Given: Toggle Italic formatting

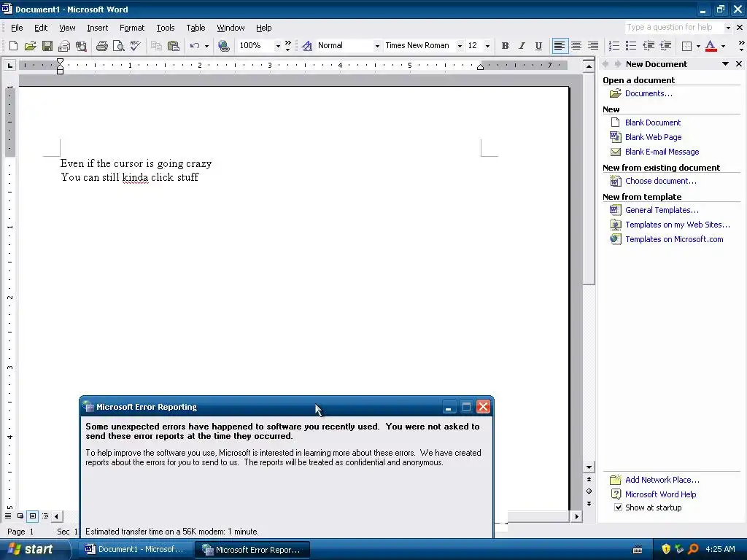Looking at the screenshot, I should (522, 46).
